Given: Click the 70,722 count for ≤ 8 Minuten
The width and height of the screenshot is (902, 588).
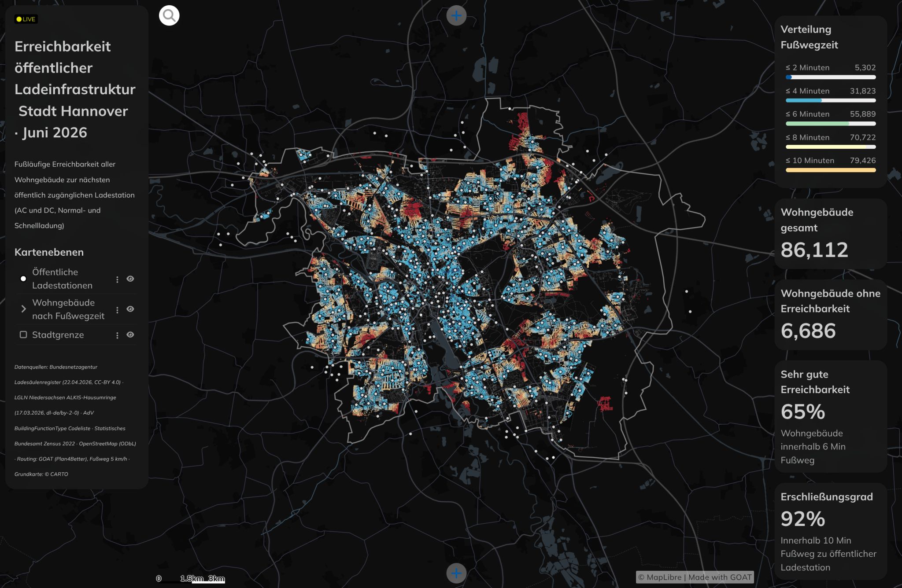Looking at the screenshot, I should click(x=862, y=137).
